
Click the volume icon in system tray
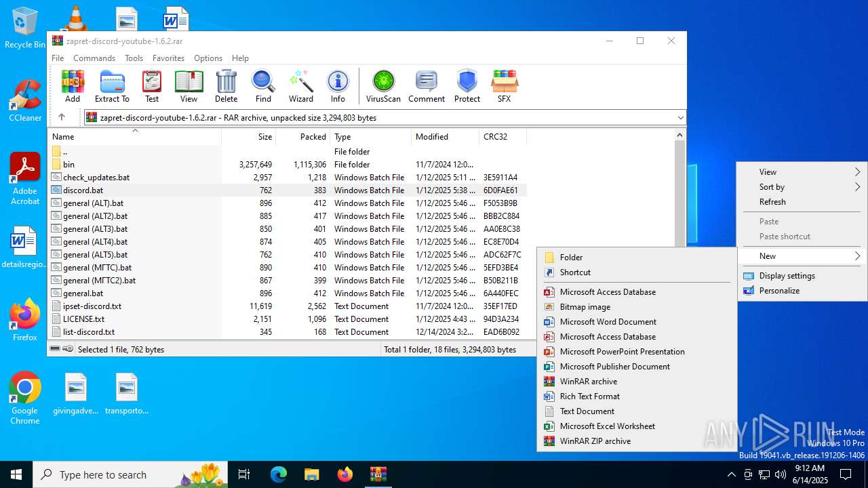click(x=781, y=474)
